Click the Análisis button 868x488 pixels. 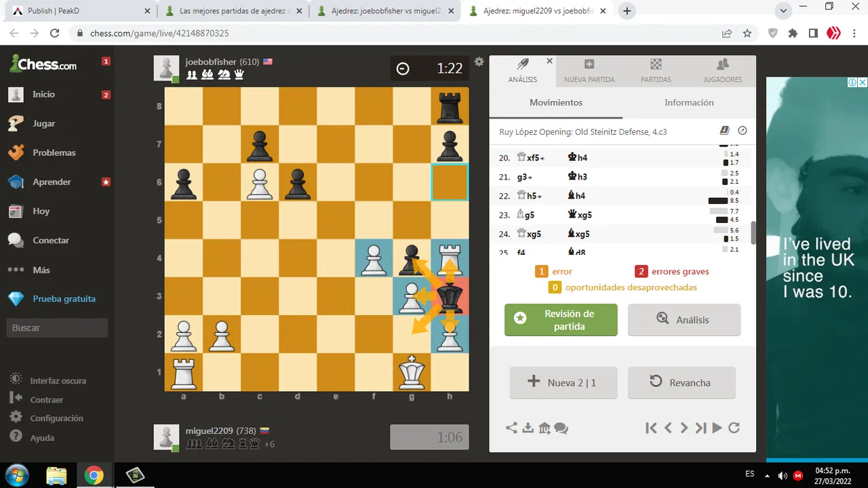684,320
